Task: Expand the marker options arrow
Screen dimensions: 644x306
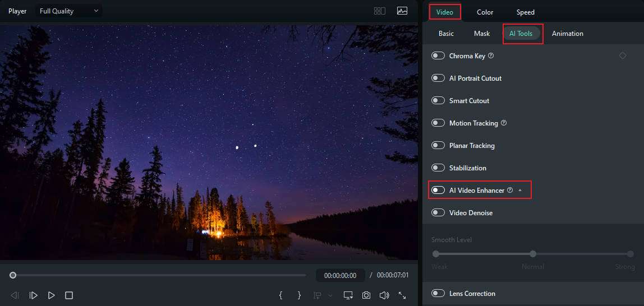Action: click(330, 295)
